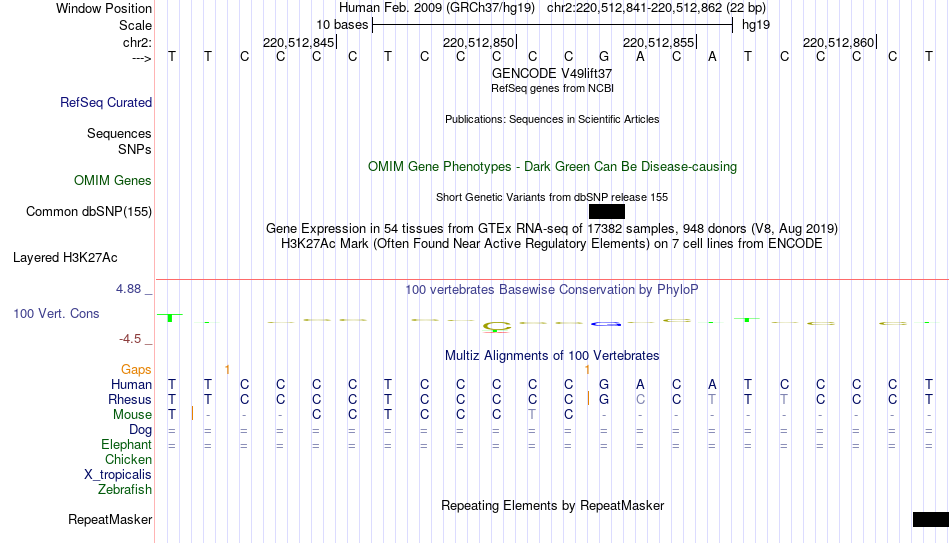950x543 pixels.
Task: Click the OMIM Gene Phenotypes title text
Action: click(552, 167)
